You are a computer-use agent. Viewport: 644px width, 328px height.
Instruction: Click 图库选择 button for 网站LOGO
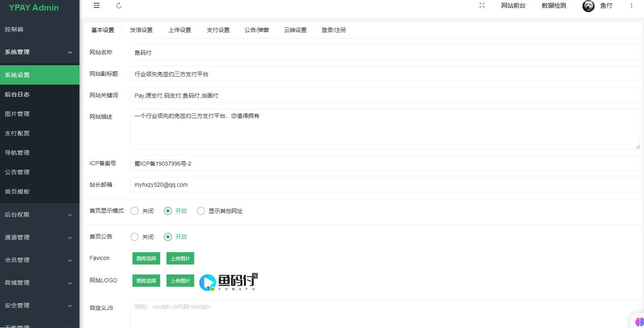coord(146,281)
